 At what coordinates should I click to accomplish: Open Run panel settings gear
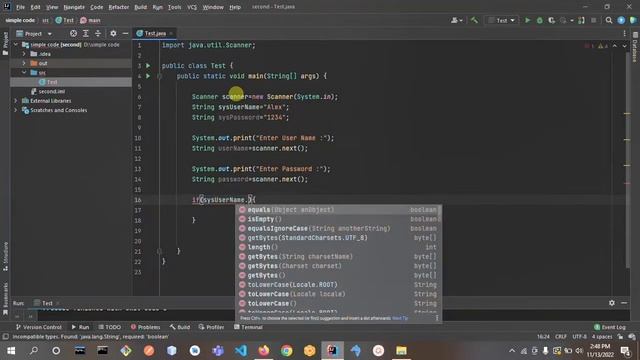(x=611, y=303)
